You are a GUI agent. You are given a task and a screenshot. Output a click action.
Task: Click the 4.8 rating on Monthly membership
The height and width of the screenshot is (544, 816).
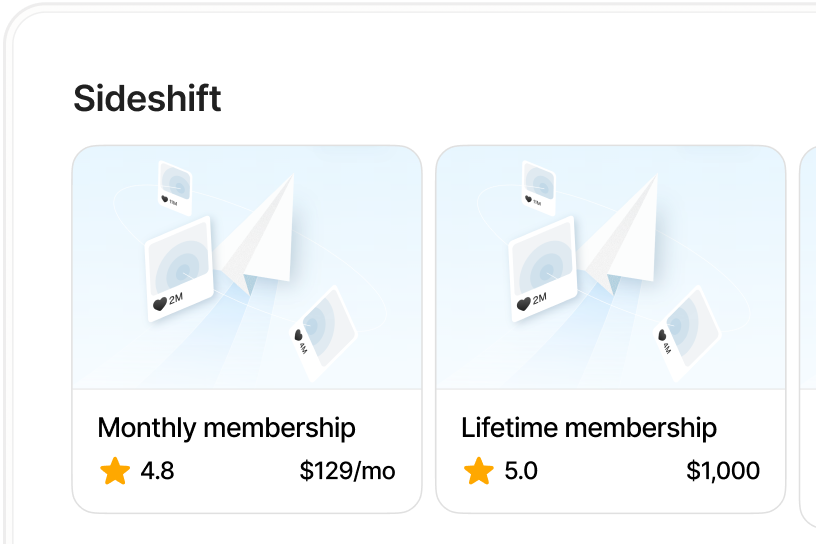(x=157, y=471)
